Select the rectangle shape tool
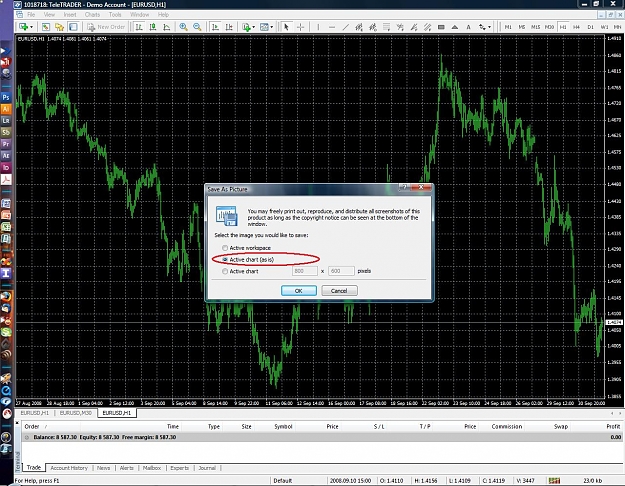625x486 pixels. [x=441, y=27]
